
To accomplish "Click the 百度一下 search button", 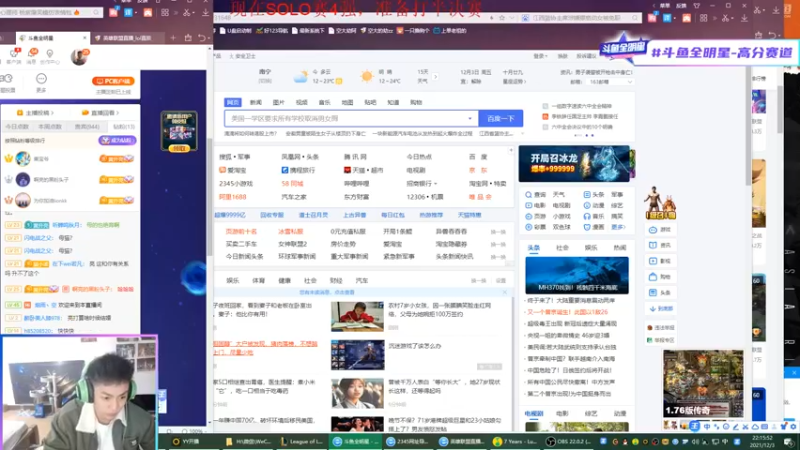I will (x=501, y=118).
